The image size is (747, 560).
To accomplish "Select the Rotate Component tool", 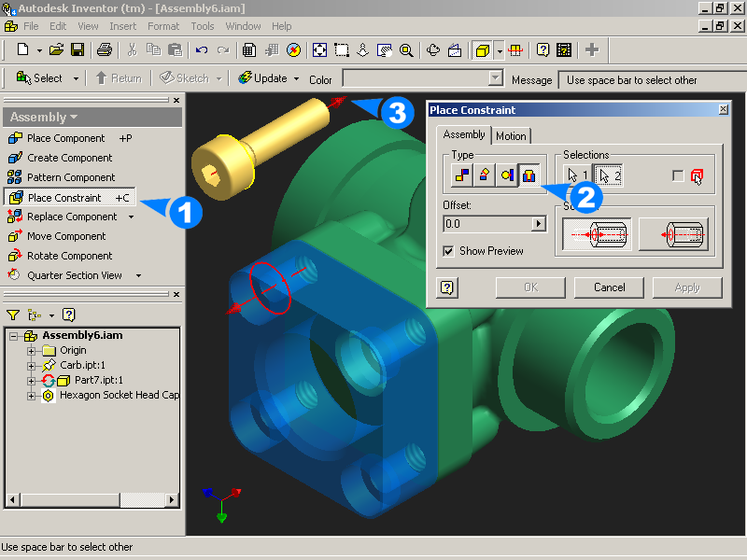I will coord(69,256).
